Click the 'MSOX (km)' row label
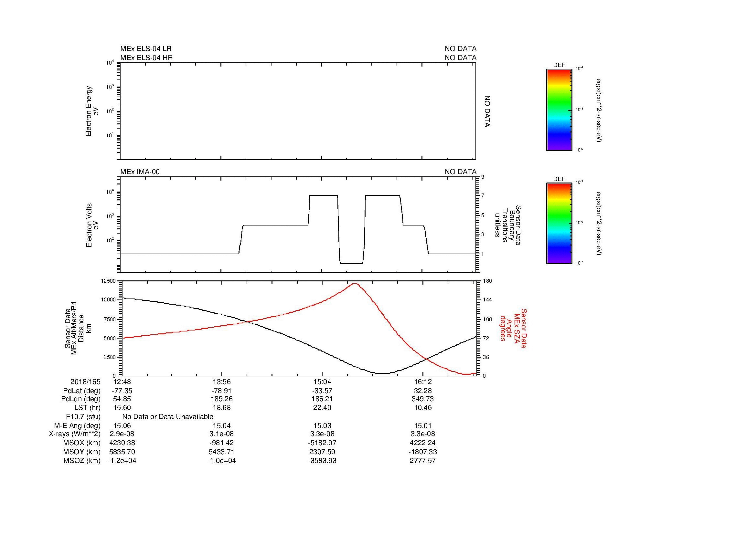The width and height of the screenshot is (756, 534). coord(82,443)
